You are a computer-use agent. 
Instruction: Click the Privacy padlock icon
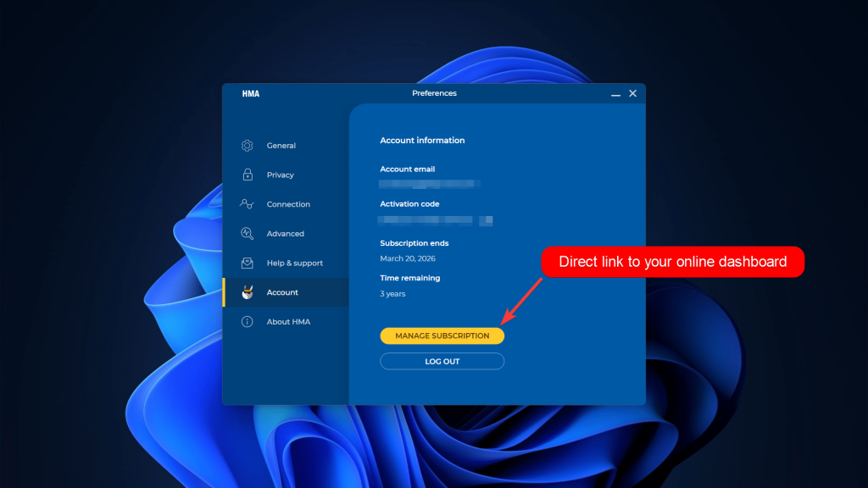[248, 175]
